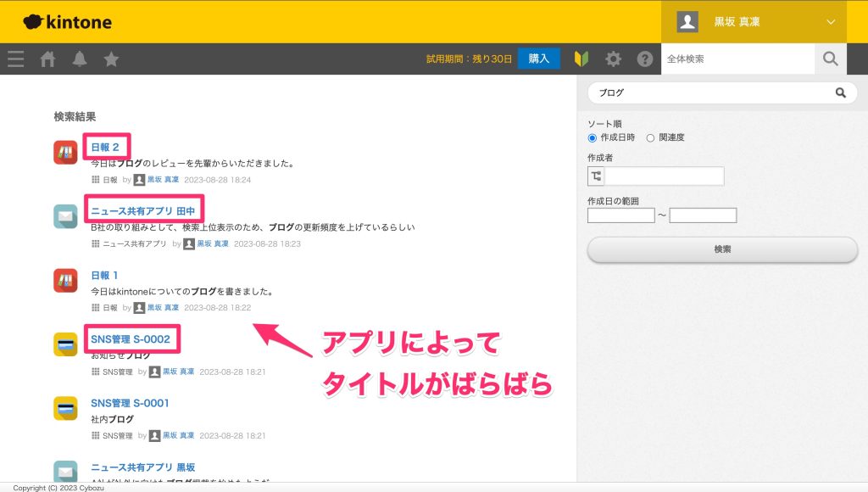This screenshot has height=492, width=868.
Task: Click the green and yellow beginner mark icon
Action: 581,59
